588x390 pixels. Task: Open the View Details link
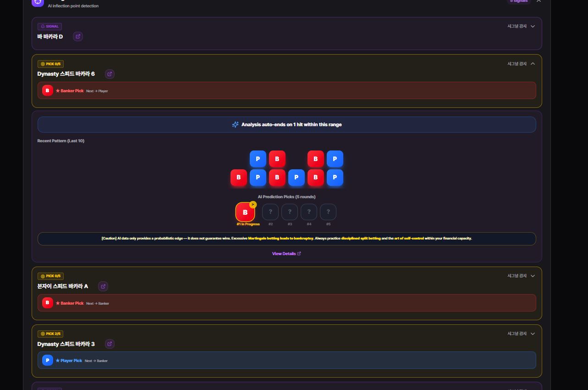pyautogui.click(x=286, y=254)
